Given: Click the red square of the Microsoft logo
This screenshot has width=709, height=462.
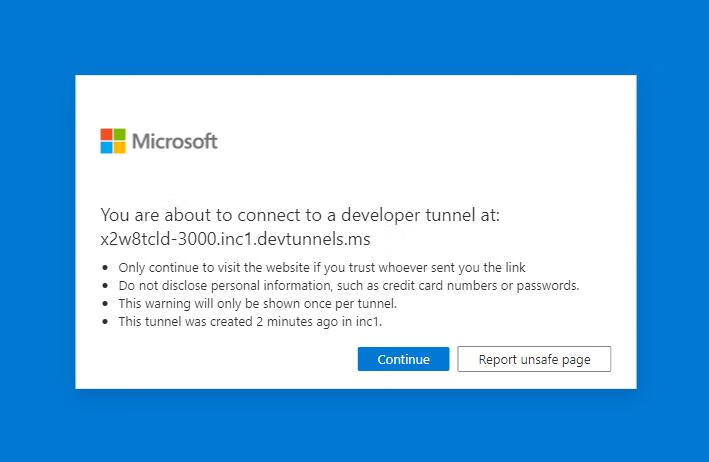Looking at the screenshot, I should 106,134.
